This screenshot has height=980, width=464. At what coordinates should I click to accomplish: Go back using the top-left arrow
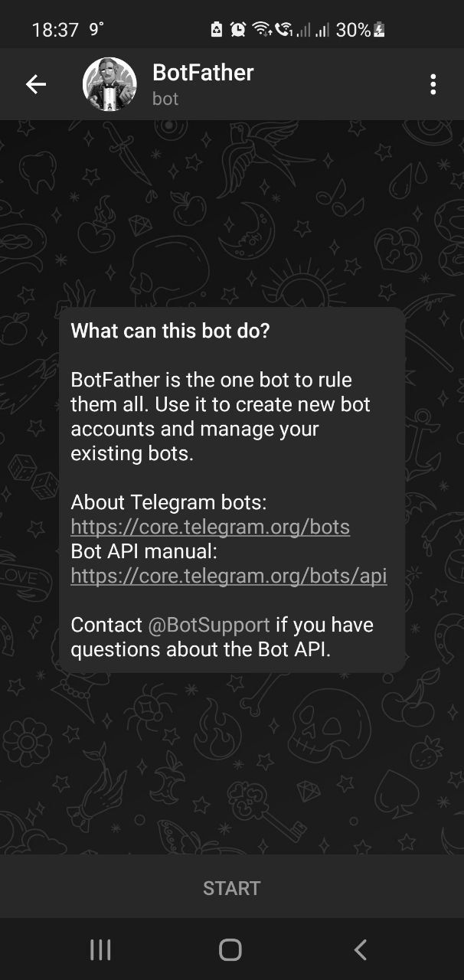coord(36,84)
